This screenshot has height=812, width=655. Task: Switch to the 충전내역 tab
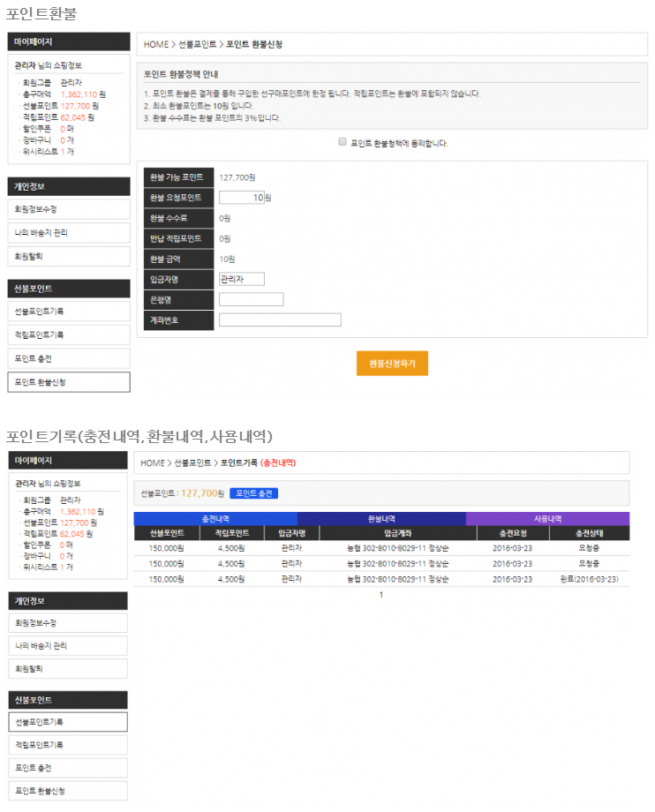215,519
